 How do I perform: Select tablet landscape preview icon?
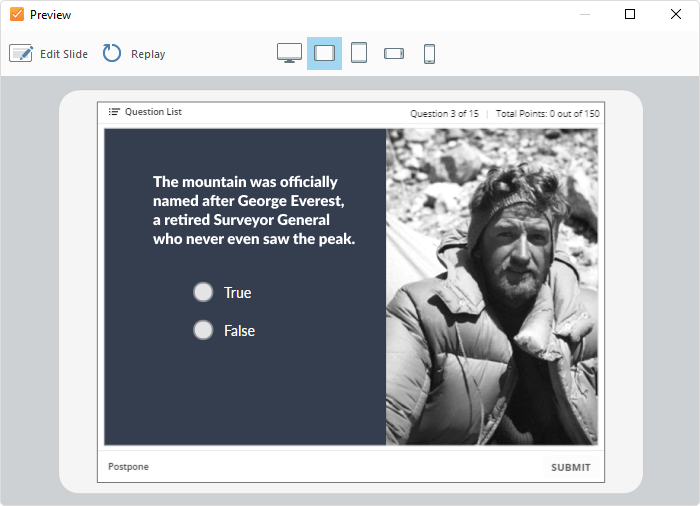click(x=325, y=53)
